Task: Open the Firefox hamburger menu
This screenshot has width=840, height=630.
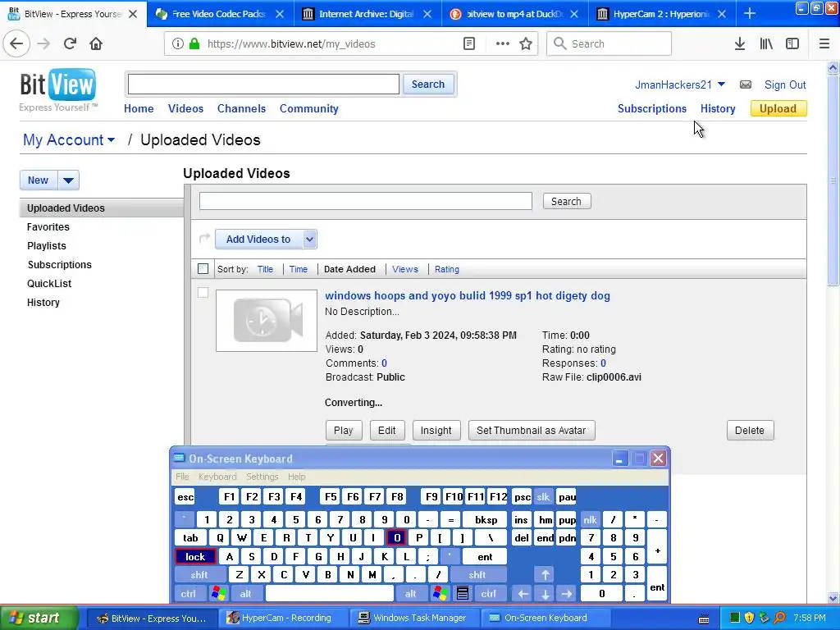Action: tap(824, 44)
